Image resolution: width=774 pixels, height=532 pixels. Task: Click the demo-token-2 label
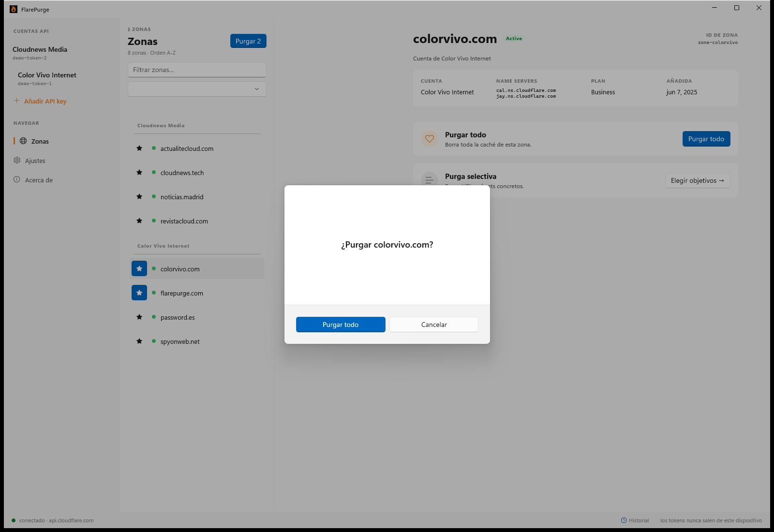pos(30,58)
